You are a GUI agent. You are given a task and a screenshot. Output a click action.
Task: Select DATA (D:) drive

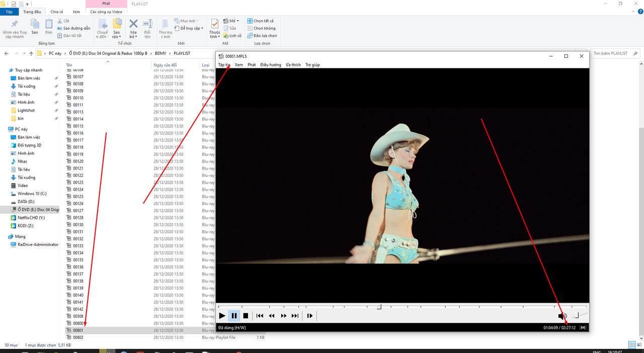point(26,202)
